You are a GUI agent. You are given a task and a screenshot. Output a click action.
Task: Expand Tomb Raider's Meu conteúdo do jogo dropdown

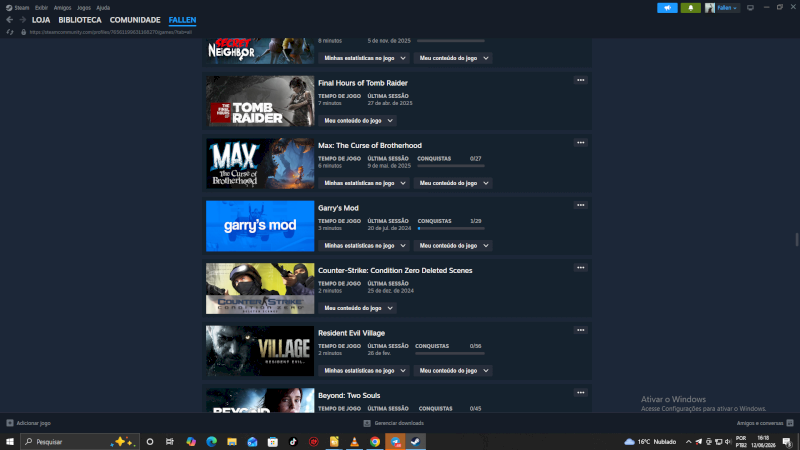tap(358, 121)
